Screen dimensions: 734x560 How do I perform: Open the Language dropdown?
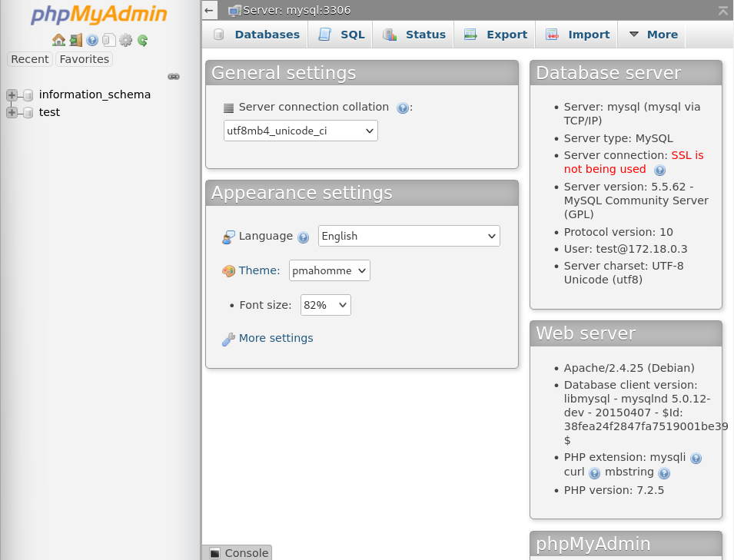tap(409, 236)
